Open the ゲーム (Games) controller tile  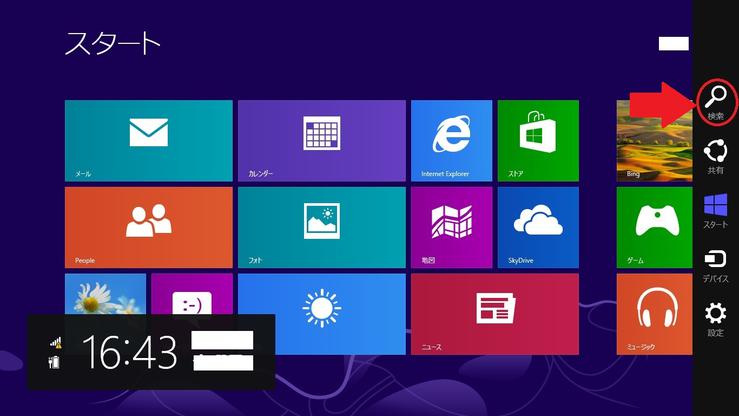[654, 227]
